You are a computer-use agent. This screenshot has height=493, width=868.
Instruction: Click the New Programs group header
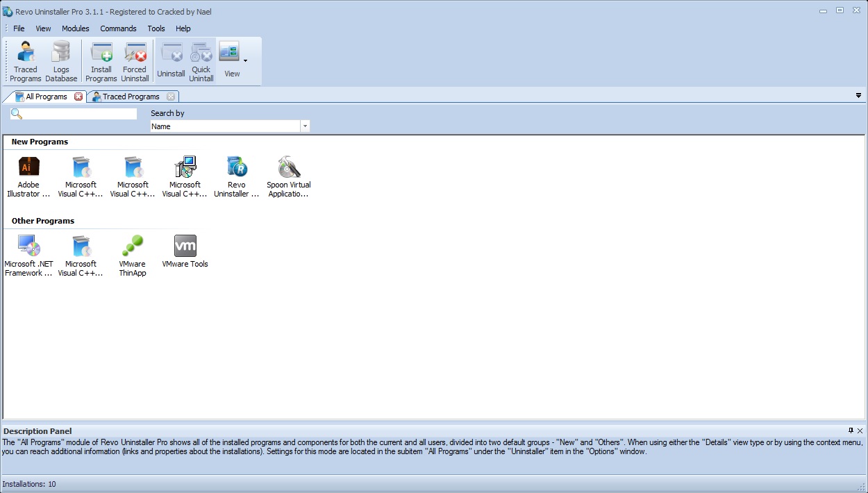click(40, 142)
